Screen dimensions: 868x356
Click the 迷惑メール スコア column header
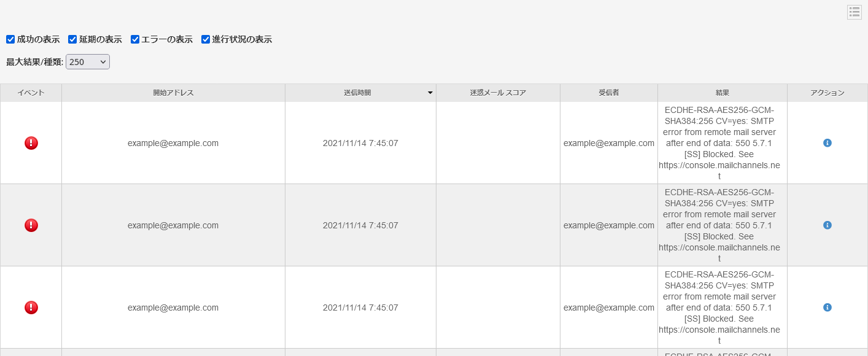click(x=498, y=93)
